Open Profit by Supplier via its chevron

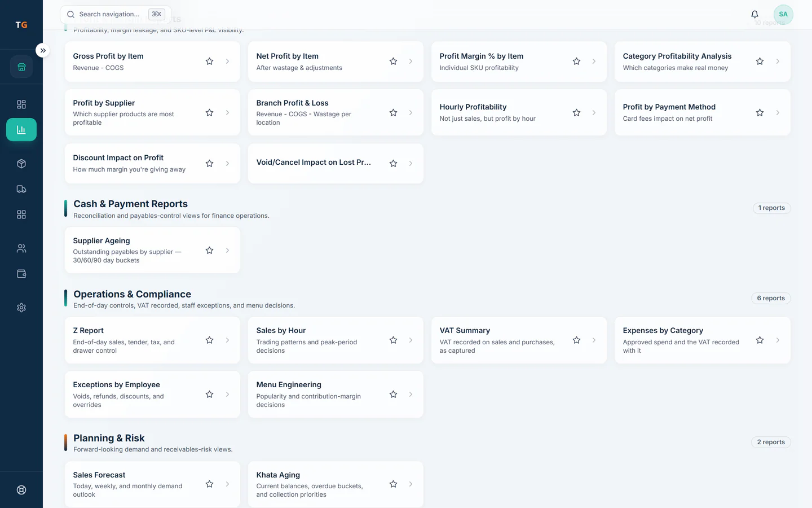227,113
